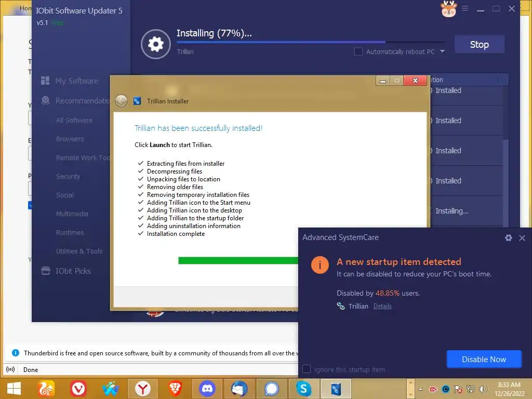Expand the Automatically reboot PC dropdown arrow

click(442, 51)
